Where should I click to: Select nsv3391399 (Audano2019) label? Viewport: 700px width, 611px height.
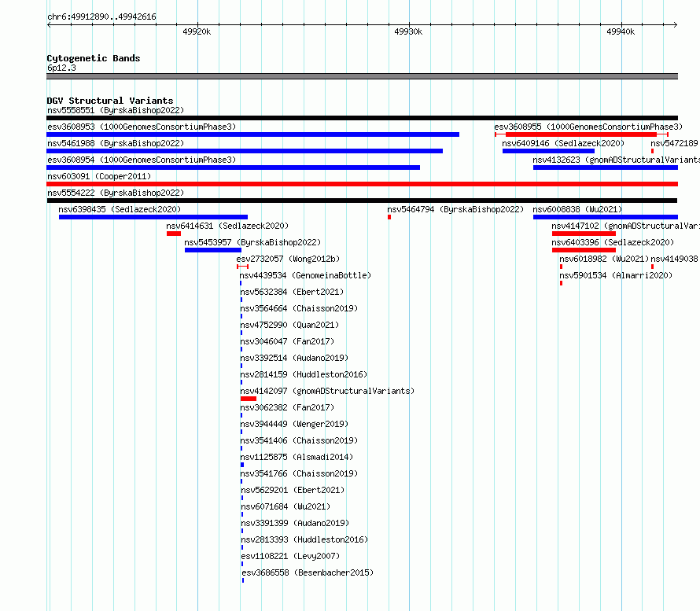tap(295, 523)
